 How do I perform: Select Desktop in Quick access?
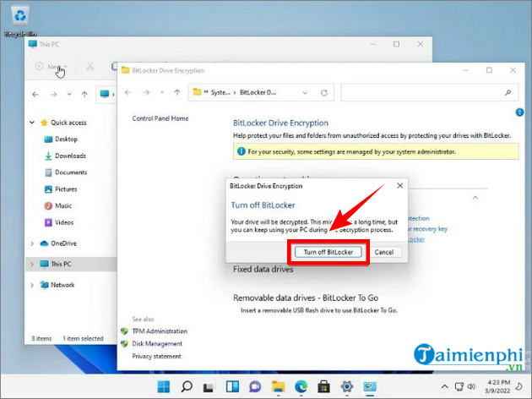click(66, 139)
